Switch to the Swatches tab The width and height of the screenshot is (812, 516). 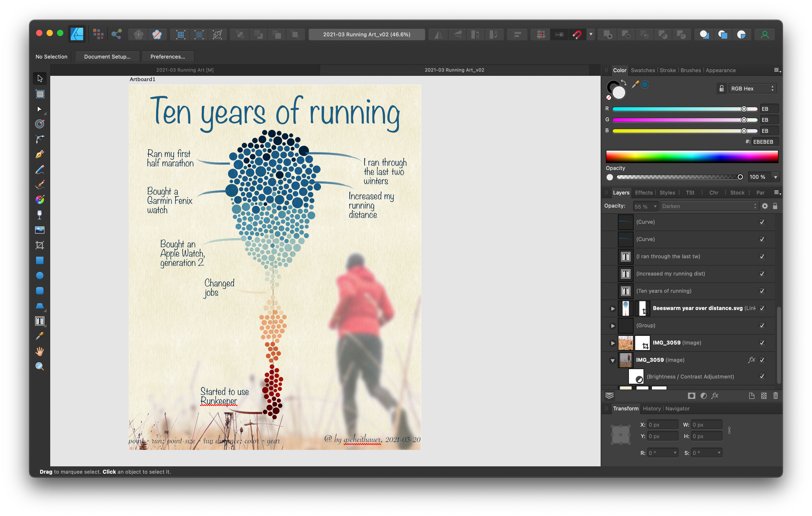click(642, 70)
